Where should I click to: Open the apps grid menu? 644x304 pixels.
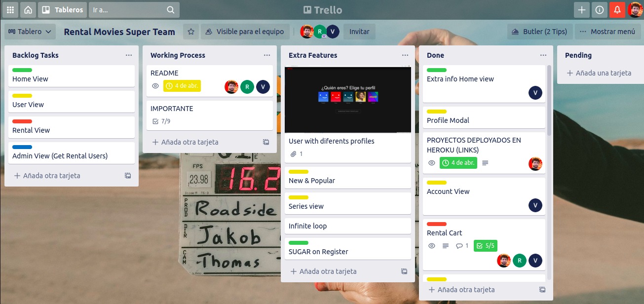10,10
